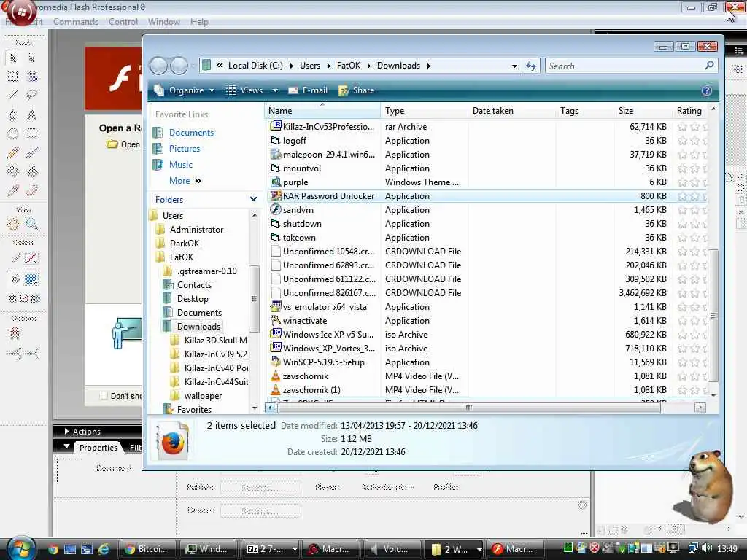The width and height of the screenshot is (747, 560).
Task: Switch to the Properties tab
Action: [x=98, y=448]
